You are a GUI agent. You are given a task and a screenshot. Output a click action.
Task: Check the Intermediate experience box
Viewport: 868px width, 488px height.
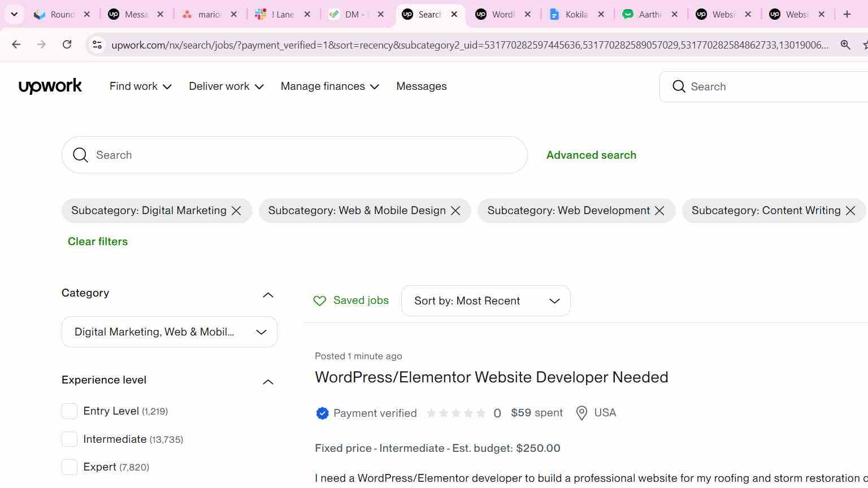[70, 439]
